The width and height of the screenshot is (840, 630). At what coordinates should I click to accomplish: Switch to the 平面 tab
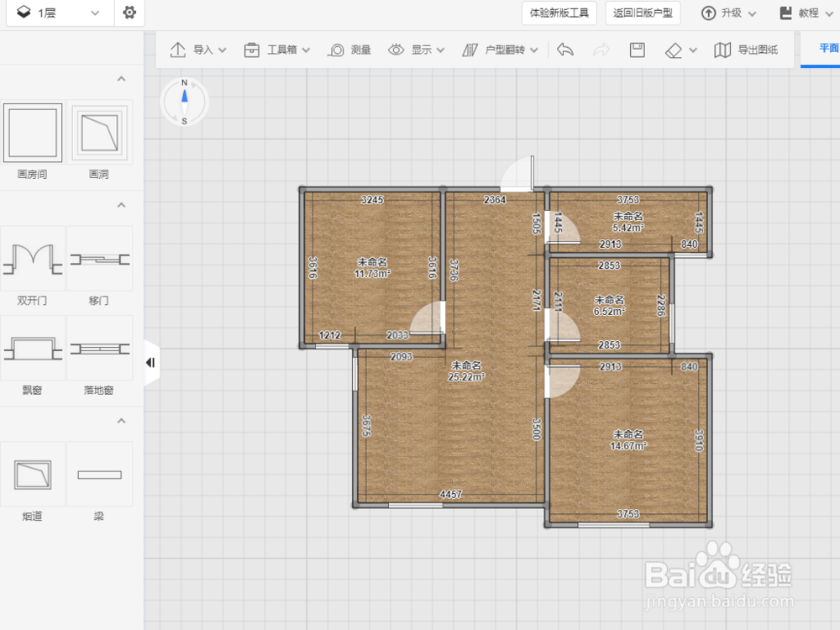827,48
